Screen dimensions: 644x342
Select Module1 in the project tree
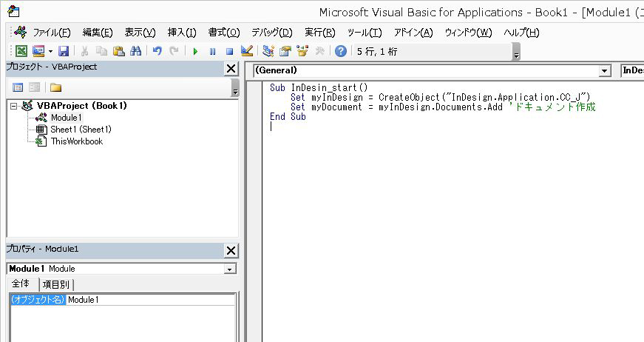67,118
